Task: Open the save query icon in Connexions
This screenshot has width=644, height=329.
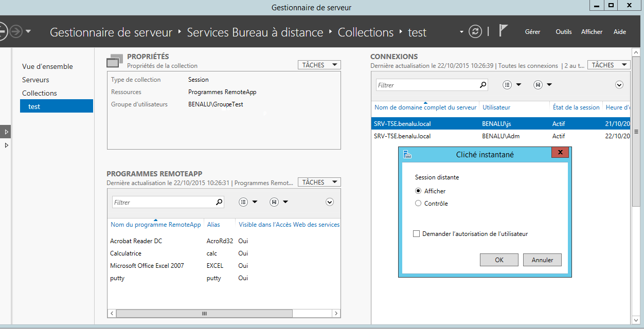Action: (538, 85)
